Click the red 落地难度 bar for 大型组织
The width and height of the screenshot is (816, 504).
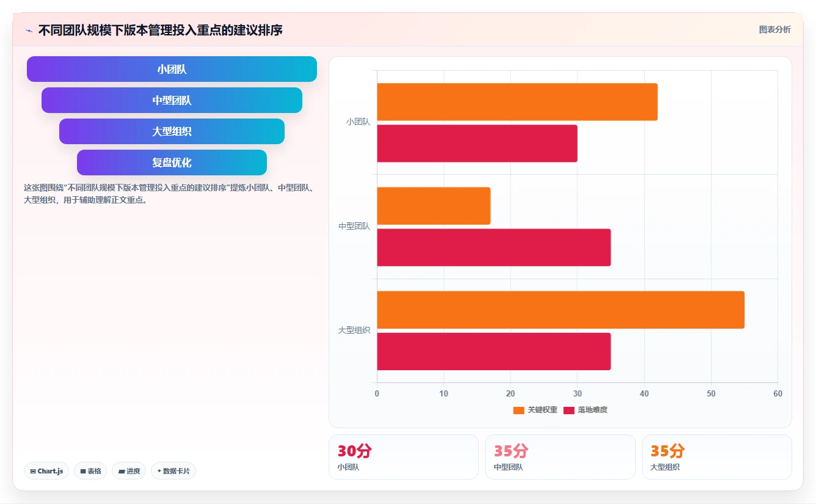[494, 351]
